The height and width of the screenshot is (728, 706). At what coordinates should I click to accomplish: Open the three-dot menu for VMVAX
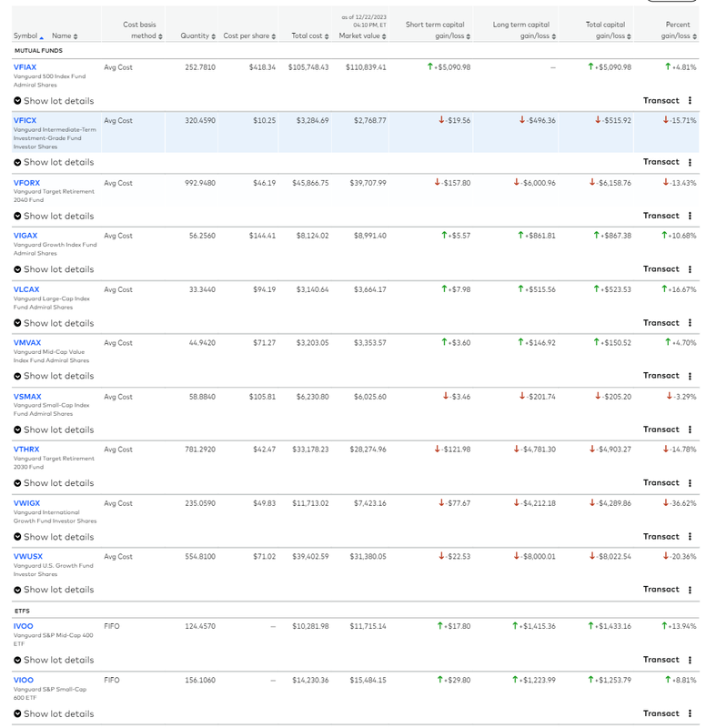coord(690,376)
